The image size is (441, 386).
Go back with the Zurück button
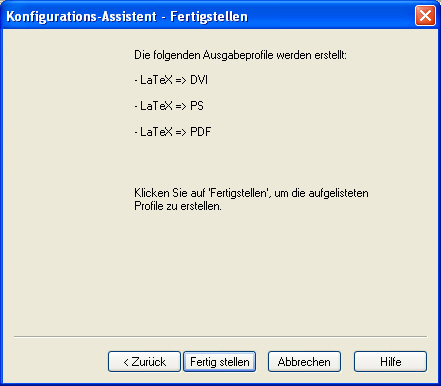click(144, 361)
